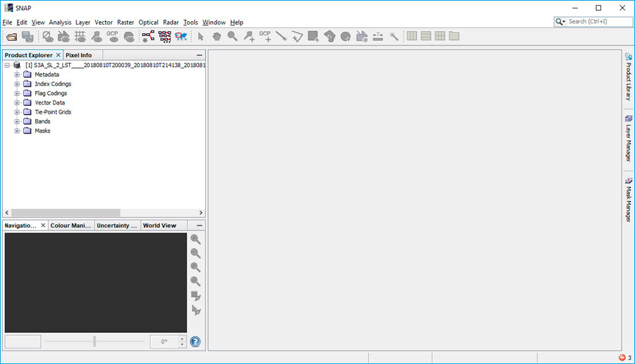Select the arrow selection tool
Viewport: 635px width, 364px height.
pyautogui.click(x=200, y=37)
